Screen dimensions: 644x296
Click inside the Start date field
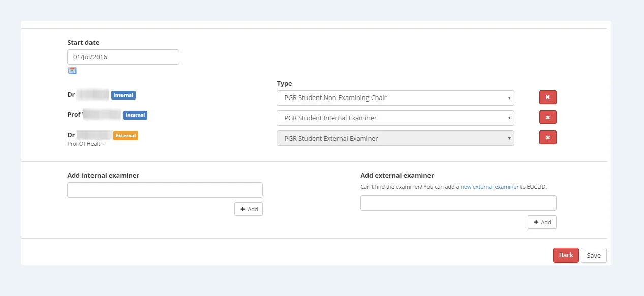tap(123, 56)
